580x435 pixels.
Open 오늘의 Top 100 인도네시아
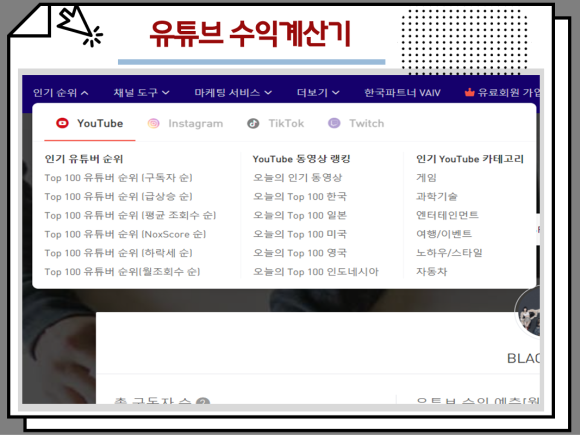316,272
